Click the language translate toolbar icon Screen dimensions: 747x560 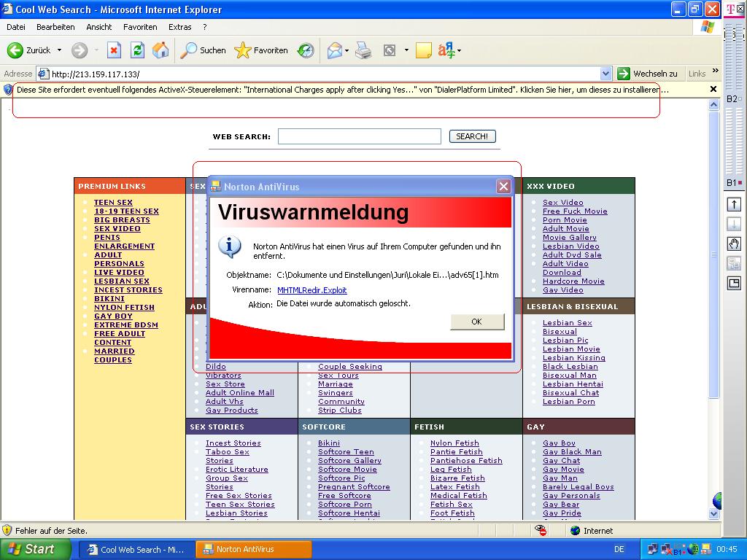coord(446,50)
